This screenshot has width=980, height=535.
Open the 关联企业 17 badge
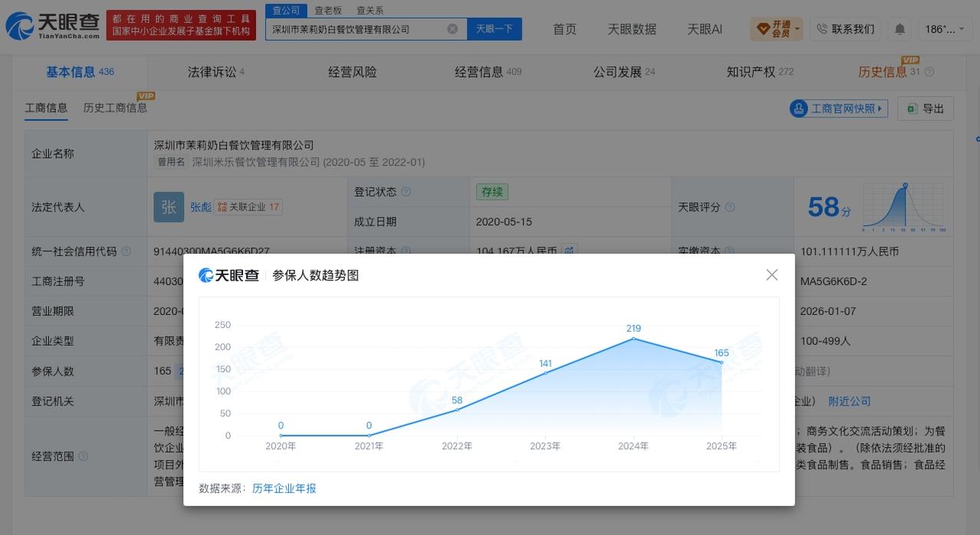click(x=248, y=207)
